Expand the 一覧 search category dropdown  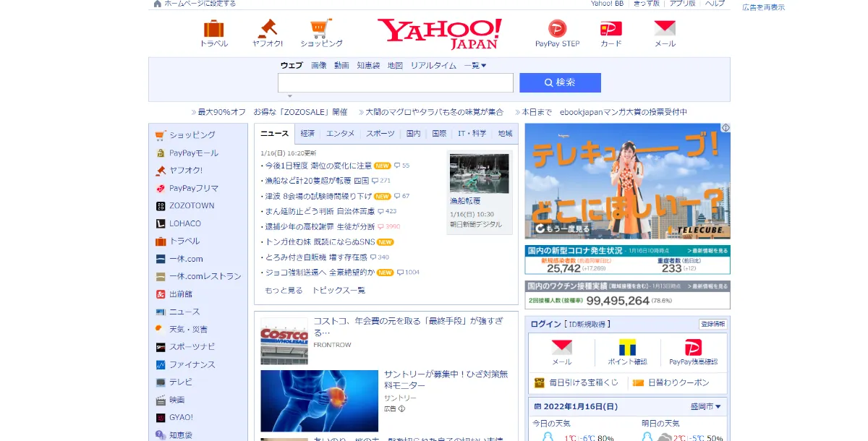tap(475, 65)
